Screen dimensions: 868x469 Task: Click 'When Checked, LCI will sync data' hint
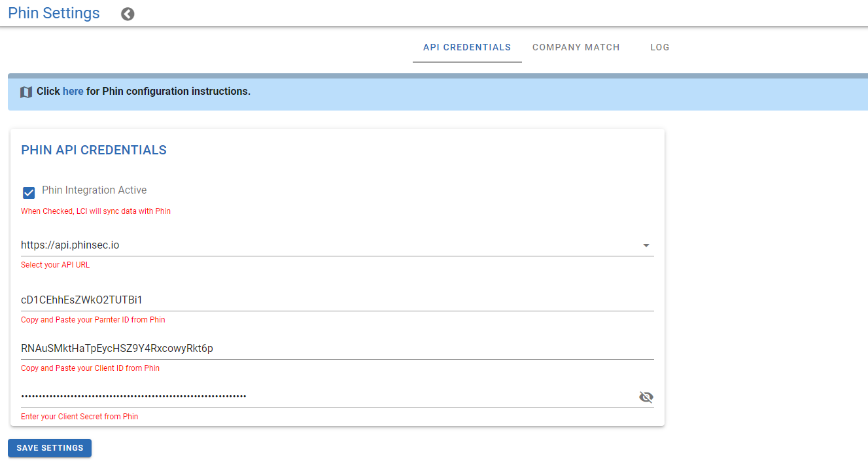(x=95, y=211)
